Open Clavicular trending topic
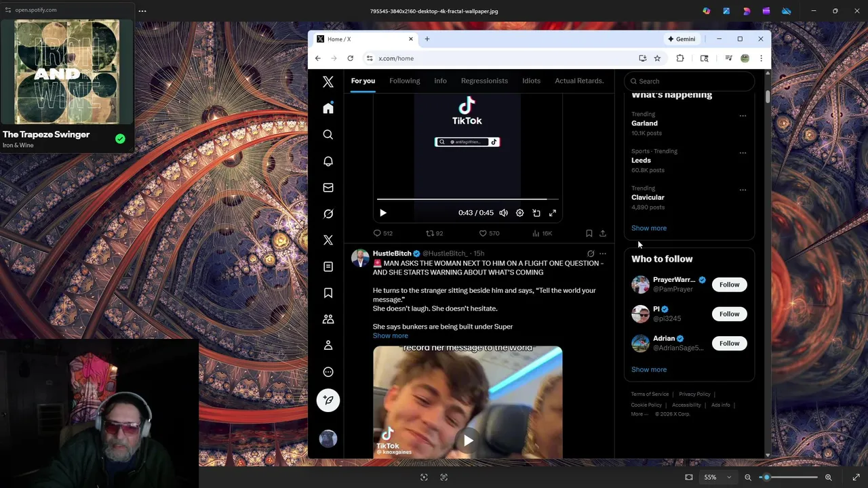This screenshot has height=488, width=868. pyautogui.click(x=648, y=197)
